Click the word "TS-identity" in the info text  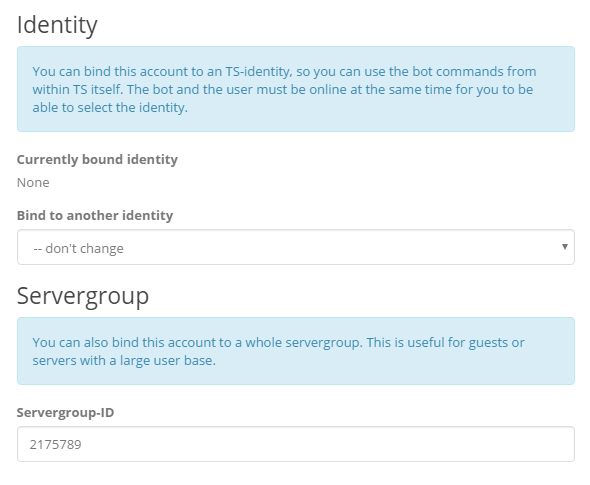click(259, 71)
